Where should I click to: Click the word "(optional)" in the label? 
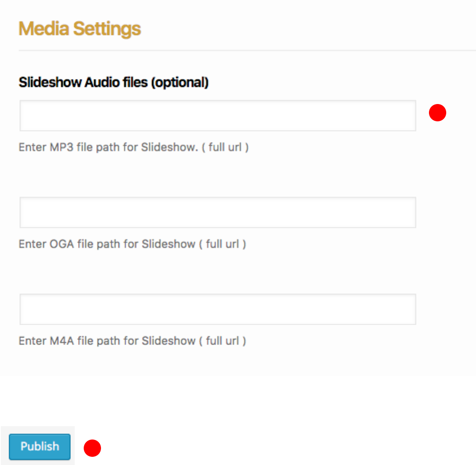click(x=180, y=82)
